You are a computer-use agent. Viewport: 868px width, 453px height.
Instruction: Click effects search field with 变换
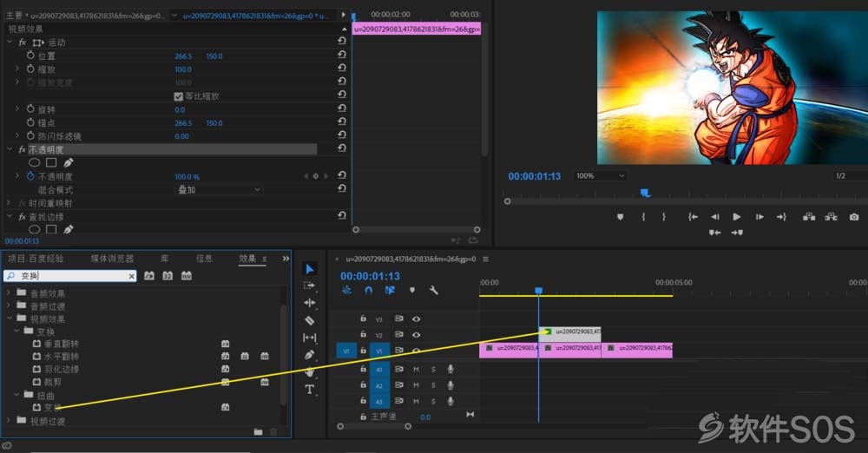[x=69, y=276]
